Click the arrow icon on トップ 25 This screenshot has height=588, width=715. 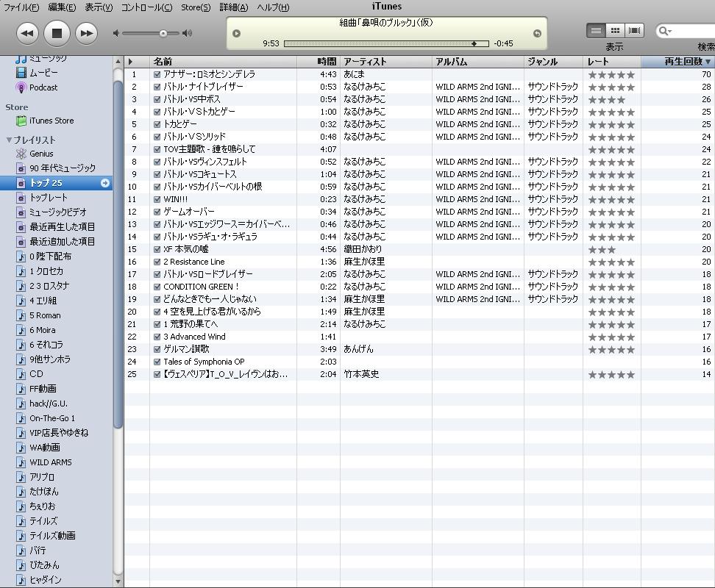105,183
